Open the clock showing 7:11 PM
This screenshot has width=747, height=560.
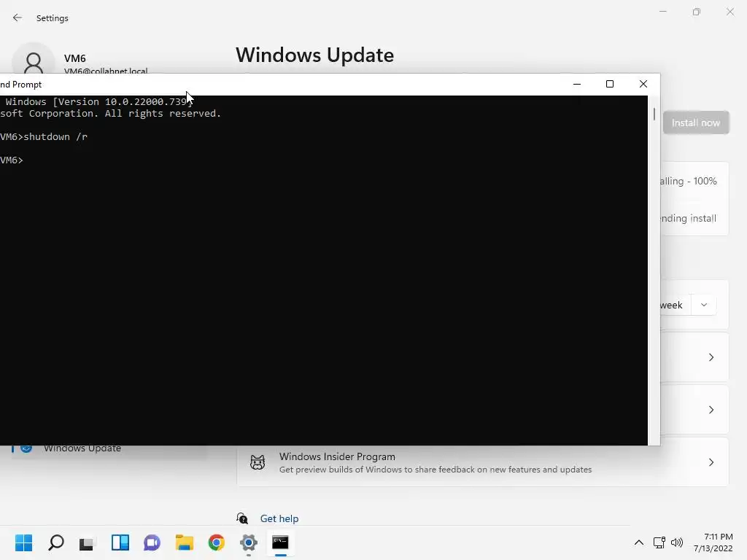[x=713, y=542]
